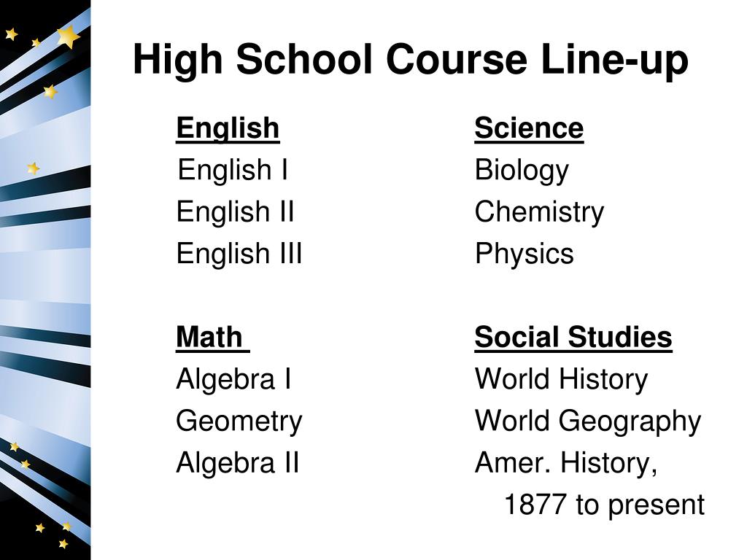Select the English heading
Viewport: 747px width, 560px height.
228,128
